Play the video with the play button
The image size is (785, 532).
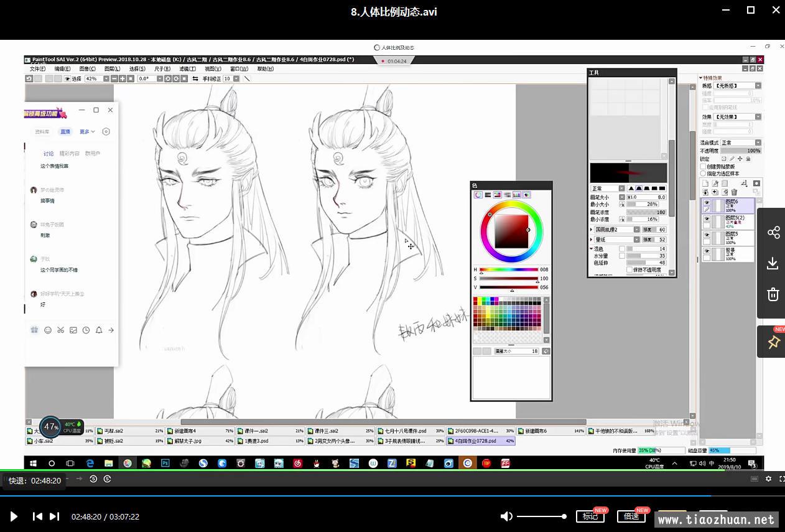point(14,516)
